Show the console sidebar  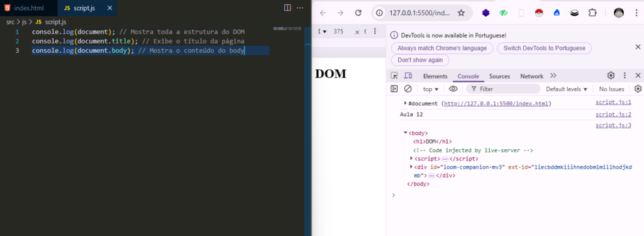(394, 89)
